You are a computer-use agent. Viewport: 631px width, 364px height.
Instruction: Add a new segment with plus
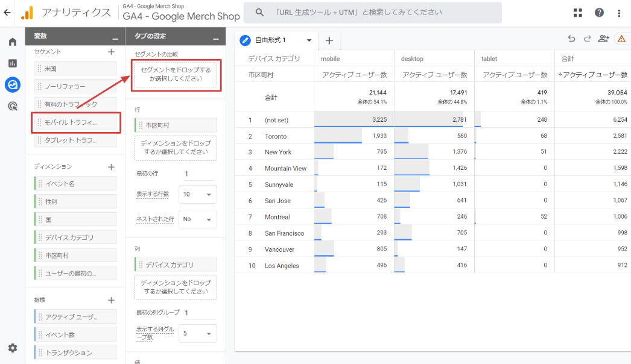(x=111, y=52)
